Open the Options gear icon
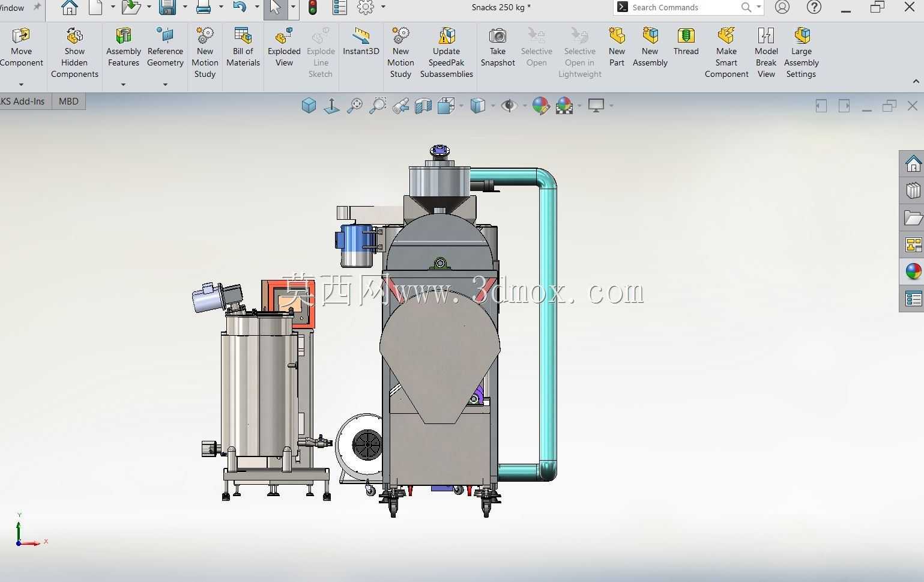924x582 pixels. tap(366, 7)
